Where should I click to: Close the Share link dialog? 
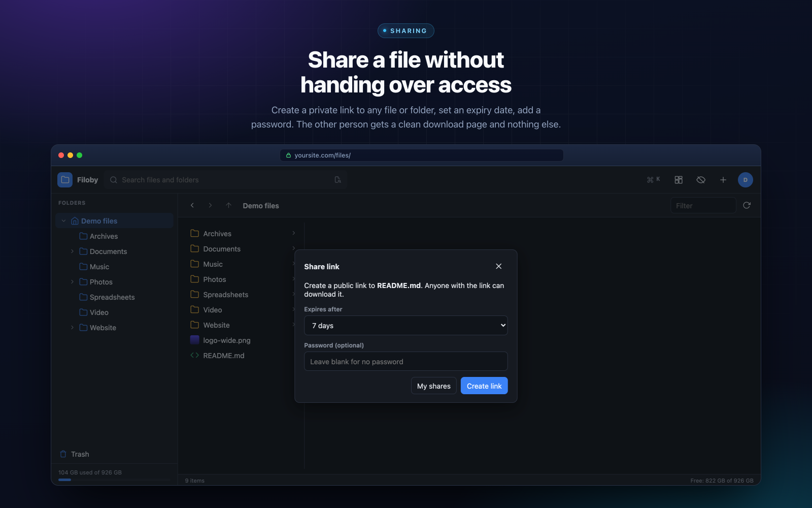pos(499,266)
